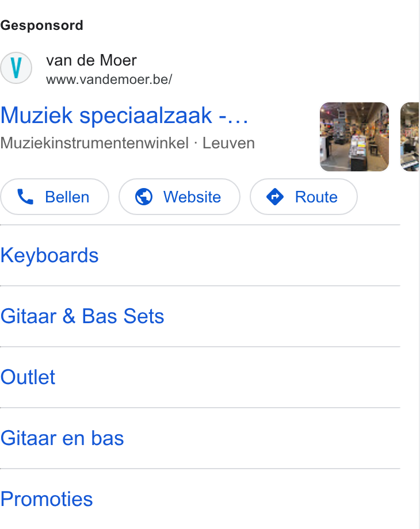Screen dimensions: 420x529
Task: Open the Website button
Action: 180,197
